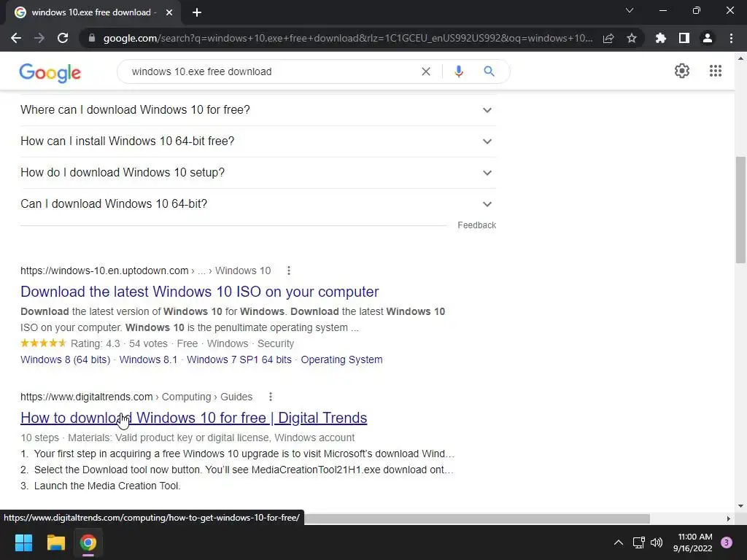Reload the current page

(x=63, y=38)
